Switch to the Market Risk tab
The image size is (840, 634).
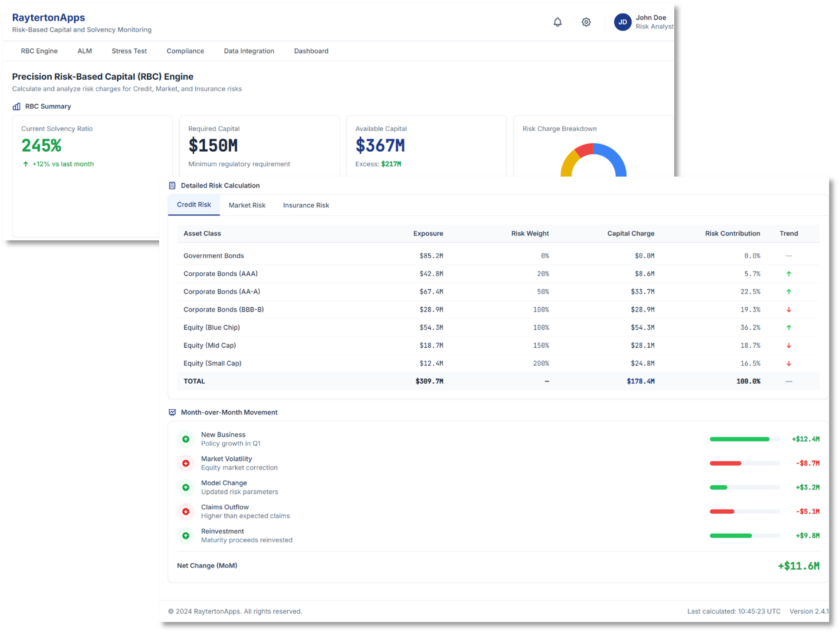[x=247, y=205]
